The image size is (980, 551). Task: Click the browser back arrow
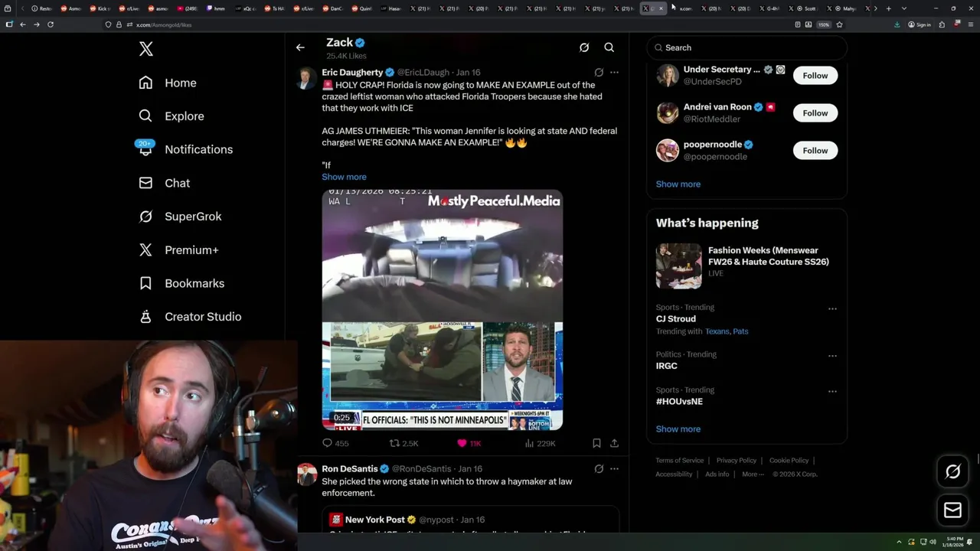tap(22, 24)
